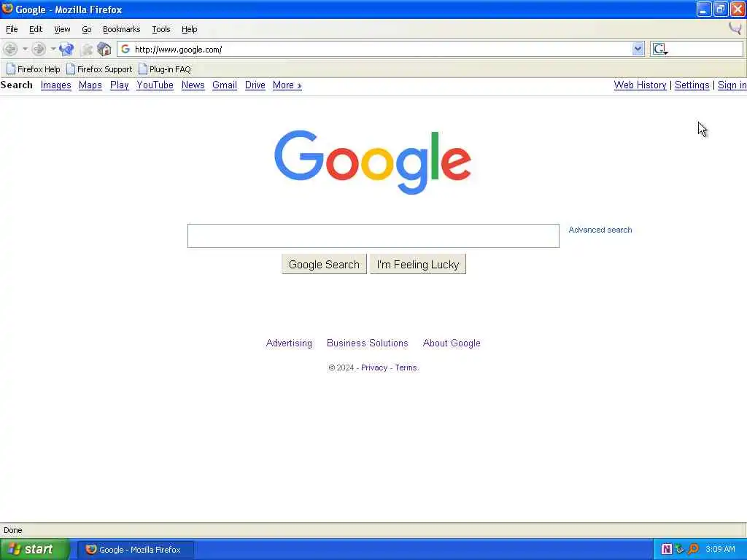Click the I'm Feeling Lucky button
Image resolution: width=747 pixels, height=560 pixels.
[x=418, y=264]
